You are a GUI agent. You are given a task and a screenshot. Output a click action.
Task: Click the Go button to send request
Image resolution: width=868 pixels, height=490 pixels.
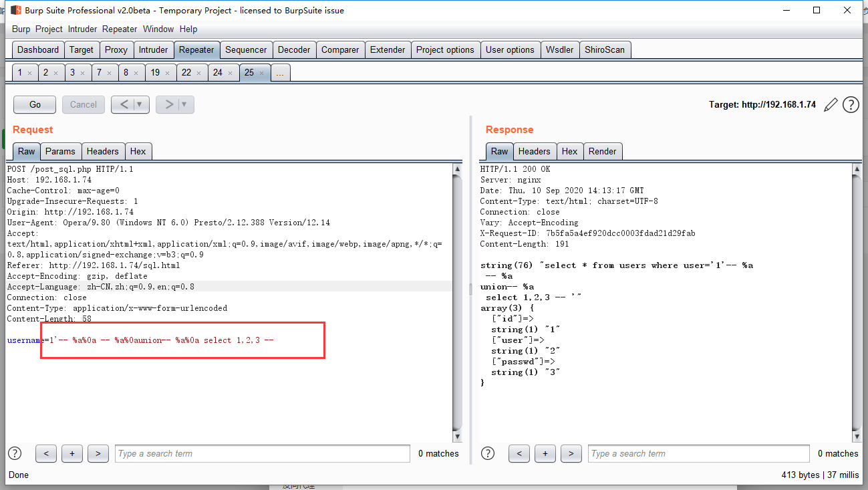(x=35, y=104)
